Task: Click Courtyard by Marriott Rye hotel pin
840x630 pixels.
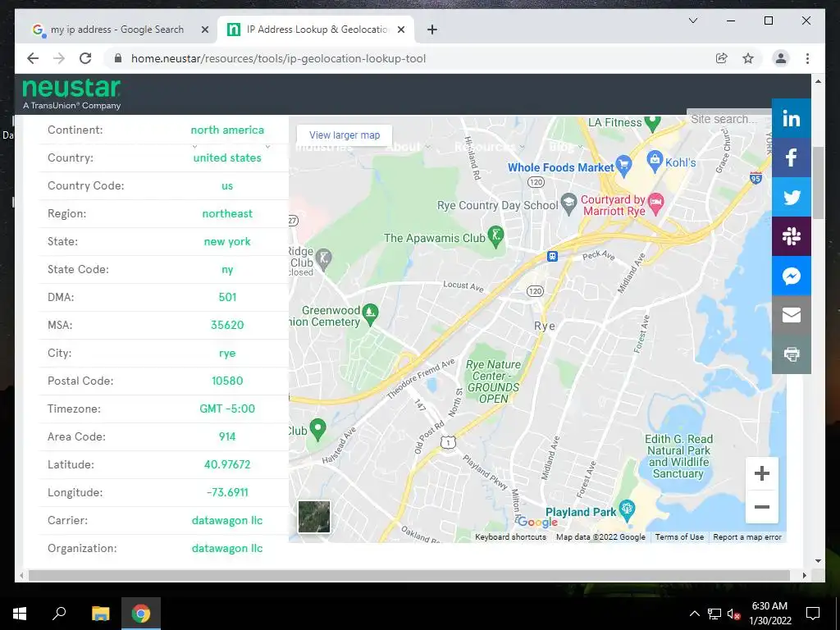Action: (x=655, y=203)
